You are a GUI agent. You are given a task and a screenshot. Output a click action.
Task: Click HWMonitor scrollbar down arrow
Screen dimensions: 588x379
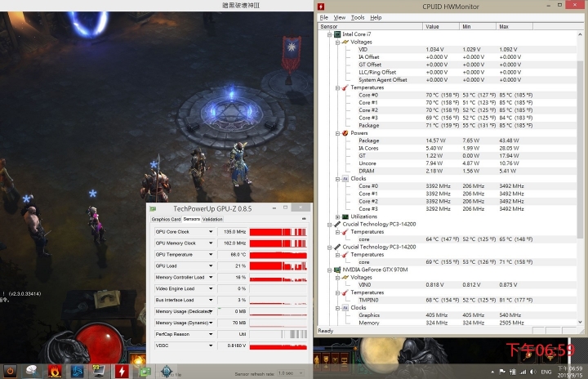581,323
